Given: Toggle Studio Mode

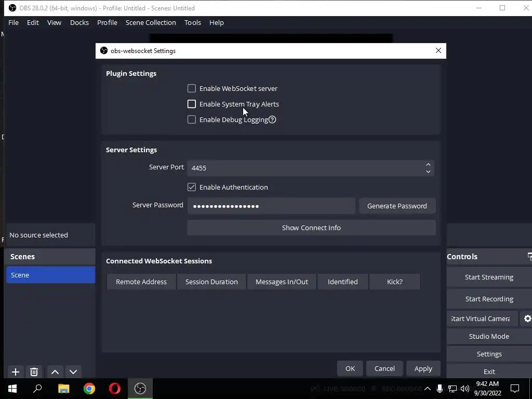Looking at the screenshot, I should (x=489, y=336).
